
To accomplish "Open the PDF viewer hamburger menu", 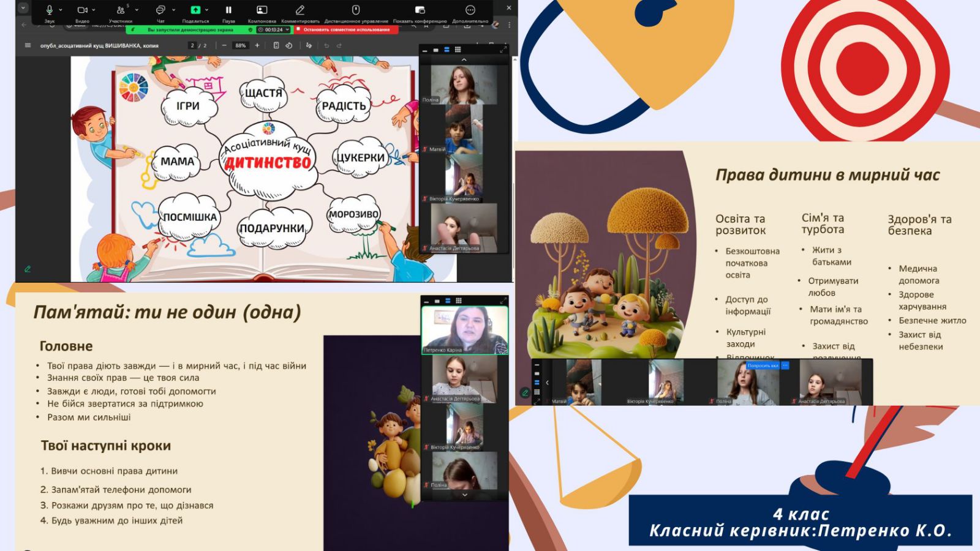I will [28, 45].
